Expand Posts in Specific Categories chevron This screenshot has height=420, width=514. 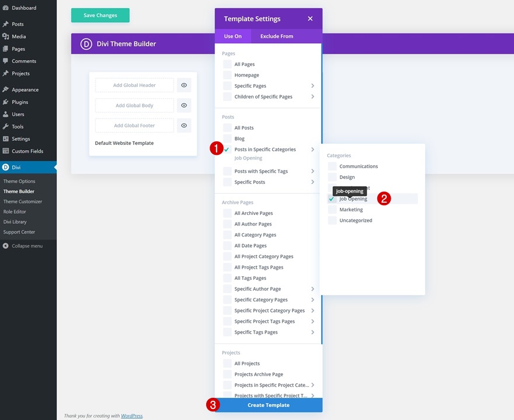pyautogui.click(x=312, y=150)
